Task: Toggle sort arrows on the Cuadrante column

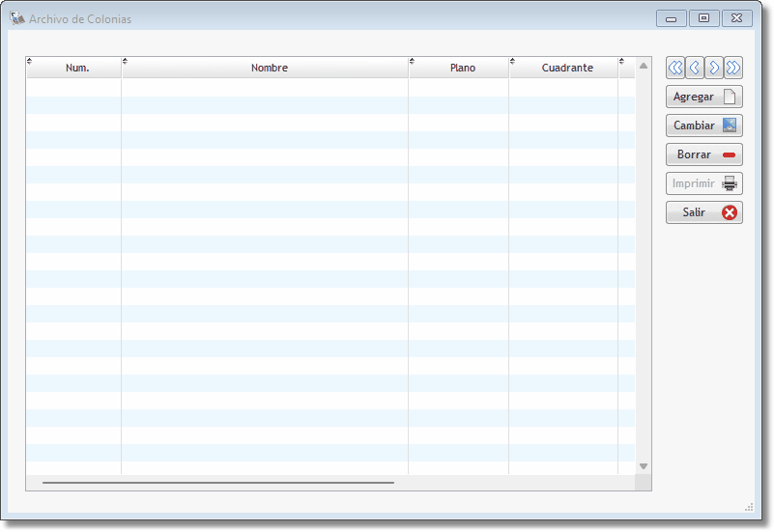Action: point(513,62)
